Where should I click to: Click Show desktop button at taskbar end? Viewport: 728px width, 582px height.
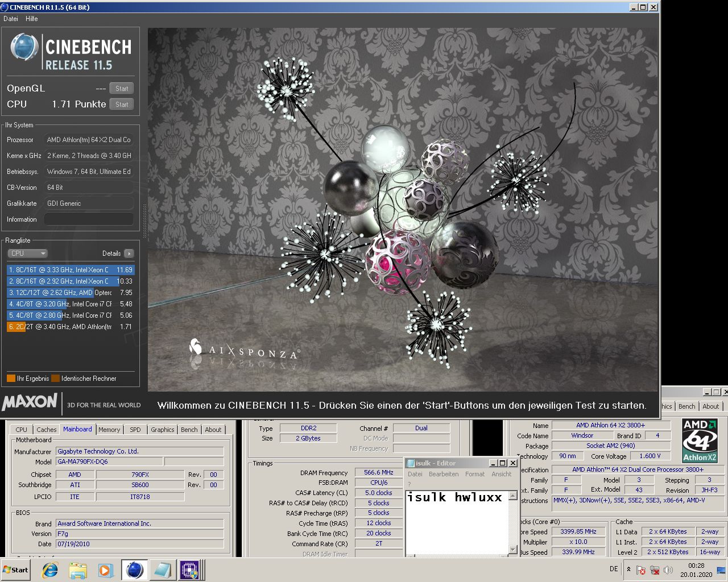(x=721, y=570)
